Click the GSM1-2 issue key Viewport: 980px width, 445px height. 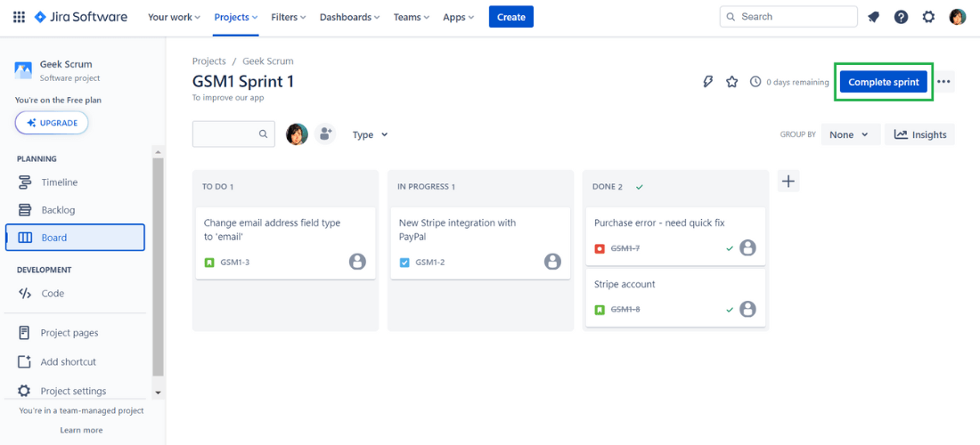pyautogui.click(x=430, y=263)
